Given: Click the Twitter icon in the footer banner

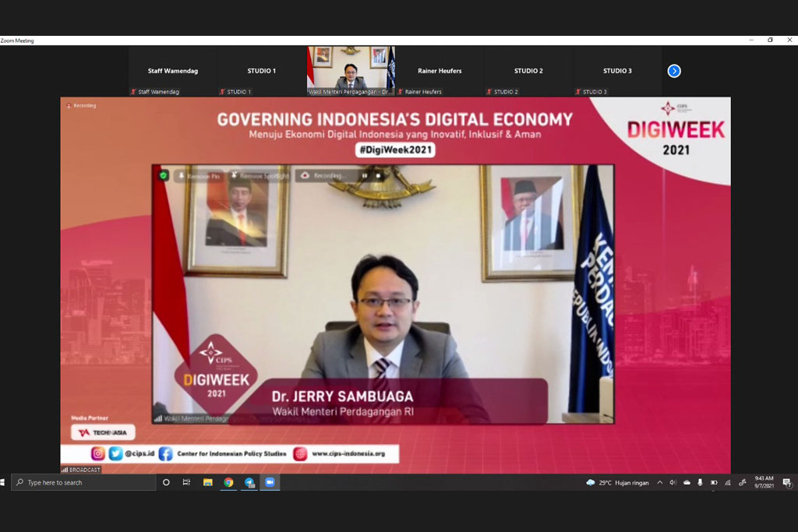Looking at the screenshot, I should (115, 453).
